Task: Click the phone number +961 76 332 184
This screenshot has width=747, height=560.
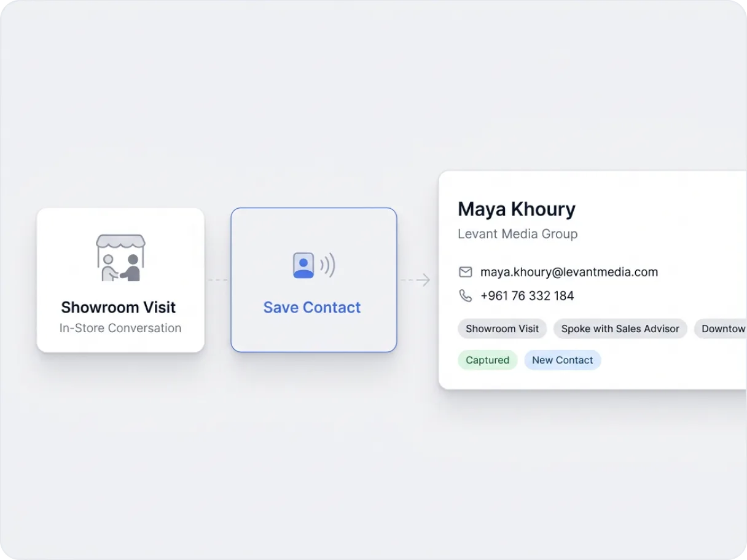Action: [527, 296]
